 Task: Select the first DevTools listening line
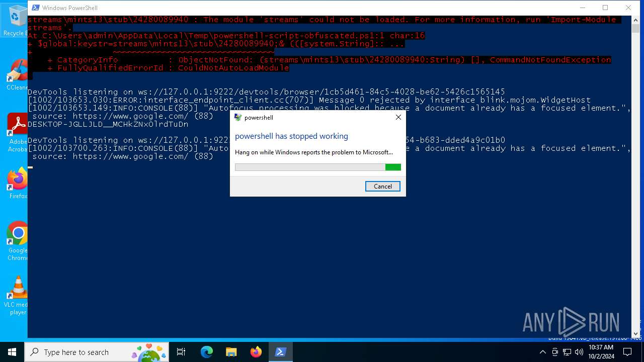(266, 92)
